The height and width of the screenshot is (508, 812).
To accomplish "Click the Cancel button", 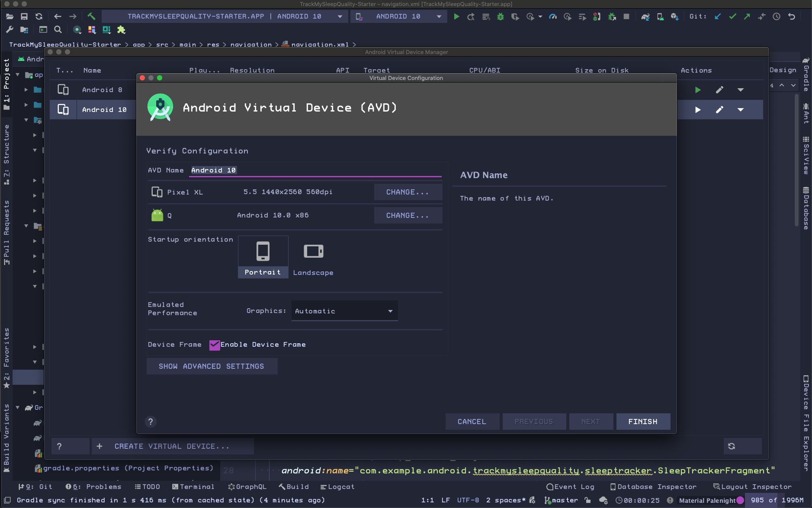I will [472, 422].
